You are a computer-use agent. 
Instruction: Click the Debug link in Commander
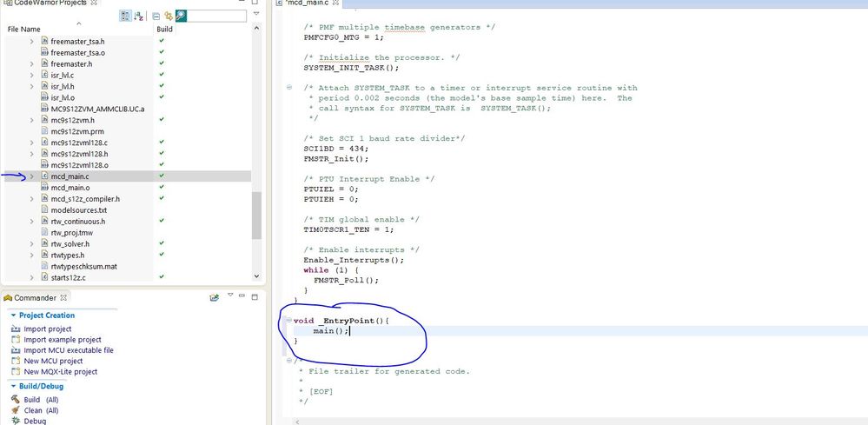tap(35, 422)
